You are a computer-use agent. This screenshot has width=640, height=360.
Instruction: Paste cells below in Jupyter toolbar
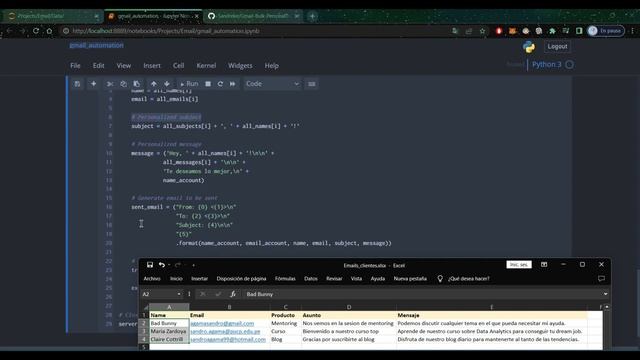[137, 84]
